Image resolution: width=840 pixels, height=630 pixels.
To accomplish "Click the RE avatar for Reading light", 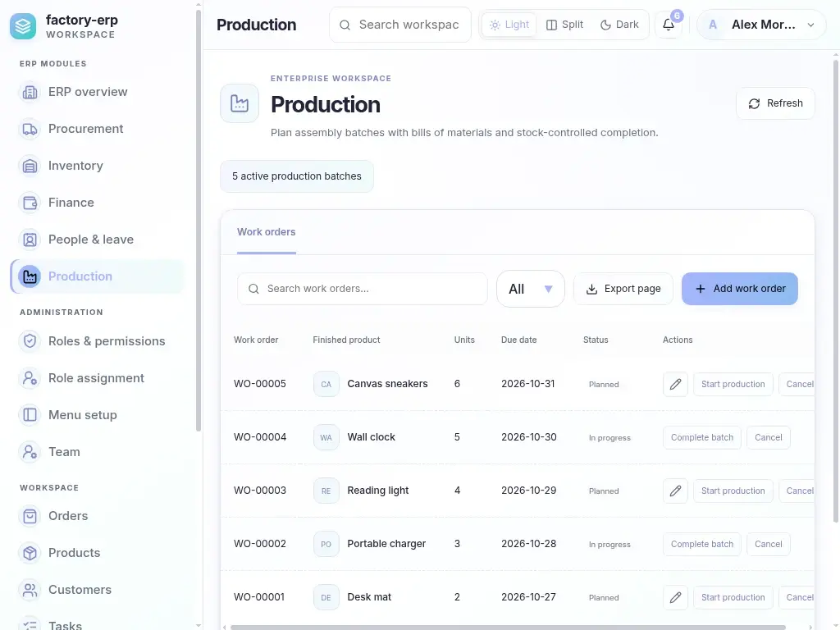I will pos(326,491).
